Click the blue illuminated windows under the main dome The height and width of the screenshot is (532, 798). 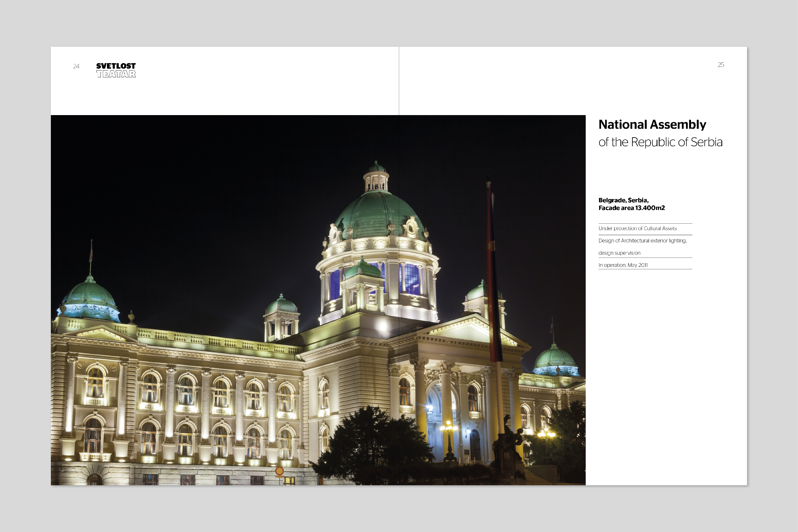pos(412,279)
